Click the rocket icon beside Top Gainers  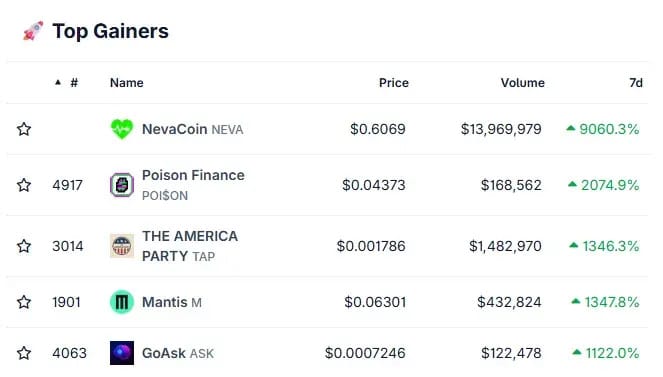click(x=33, y=31)
